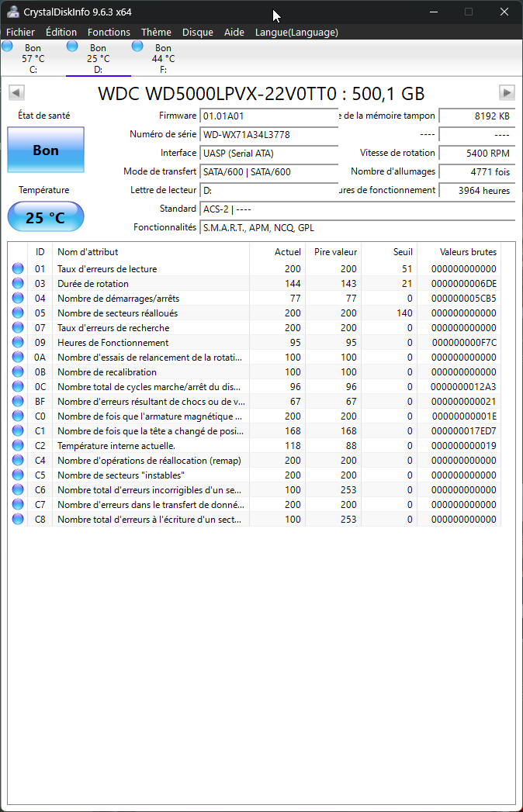Open the Fichier menu
Screen dimensions: 523x812
tap(20, 32)
